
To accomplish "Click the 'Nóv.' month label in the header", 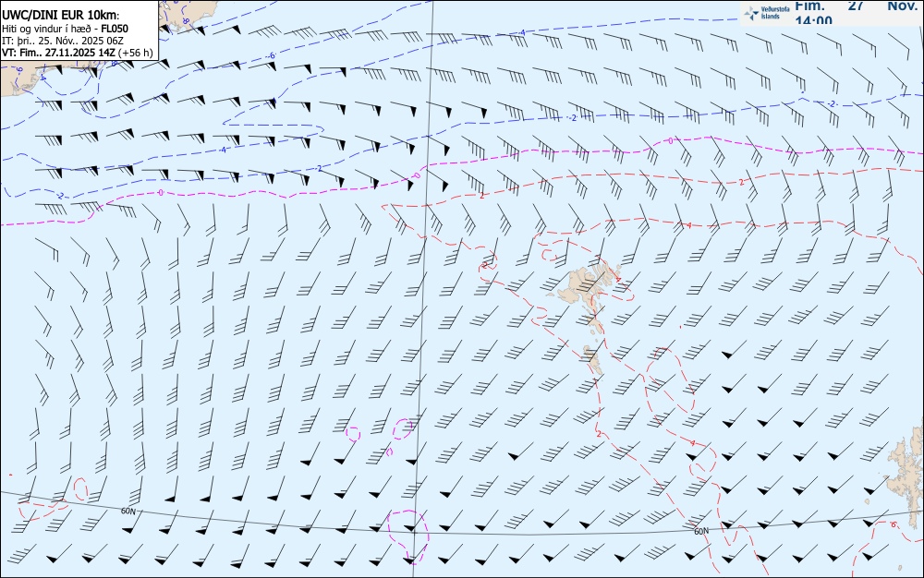I will click(902, 6).
